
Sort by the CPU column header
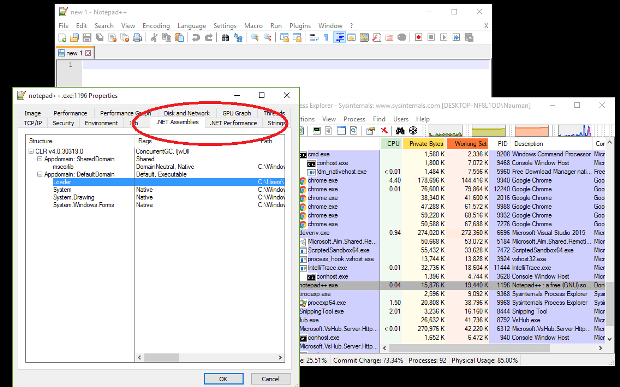coord(391,143)
